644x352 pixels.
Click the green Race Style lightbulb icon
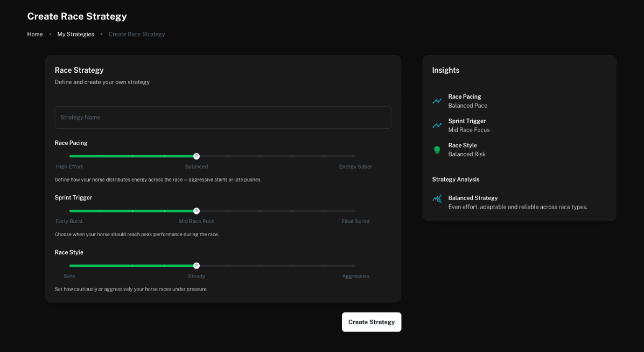coord(437,150)
